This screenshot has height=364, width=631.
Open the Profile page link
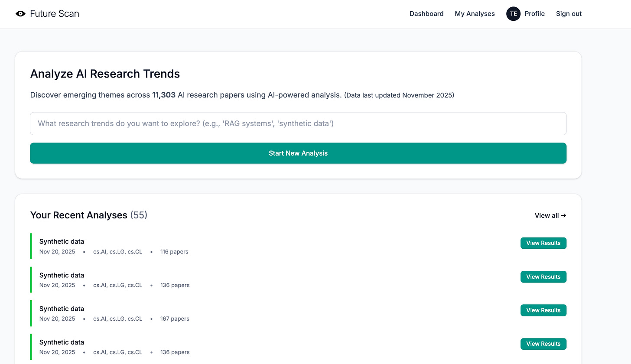tap(534, 14)
